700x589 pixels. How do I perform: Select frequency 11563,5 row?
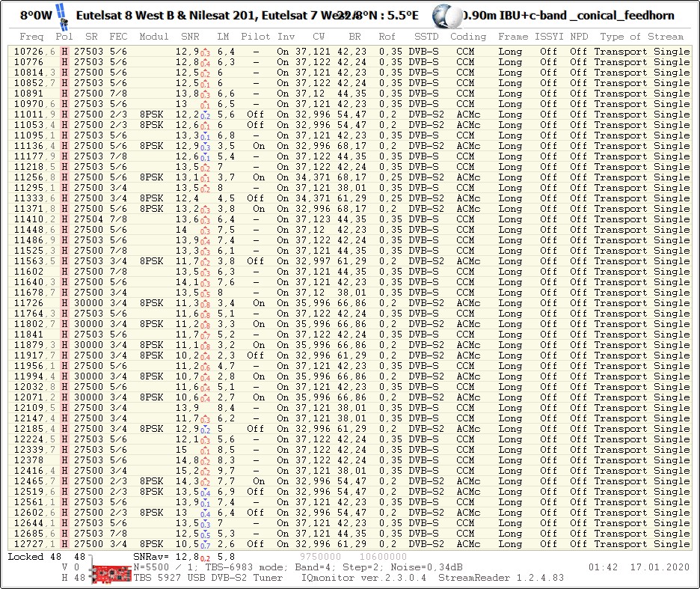coord(350,261)
